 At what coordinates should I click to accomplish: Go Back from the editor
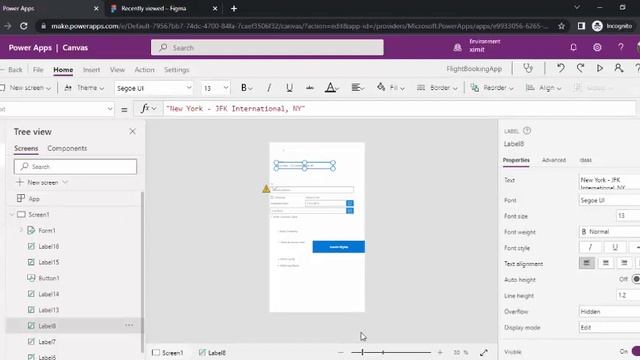pyautogui.click(x=13, y=70)
